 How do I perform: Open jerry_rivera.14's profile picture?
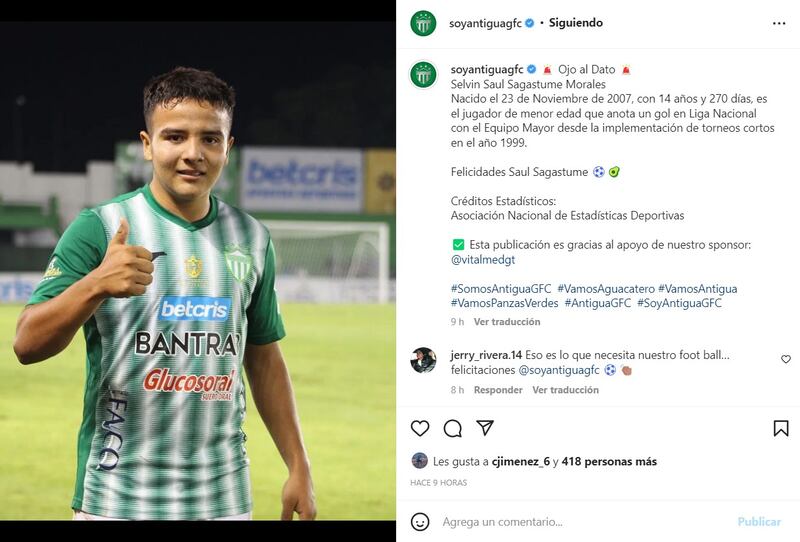point(423,360)
